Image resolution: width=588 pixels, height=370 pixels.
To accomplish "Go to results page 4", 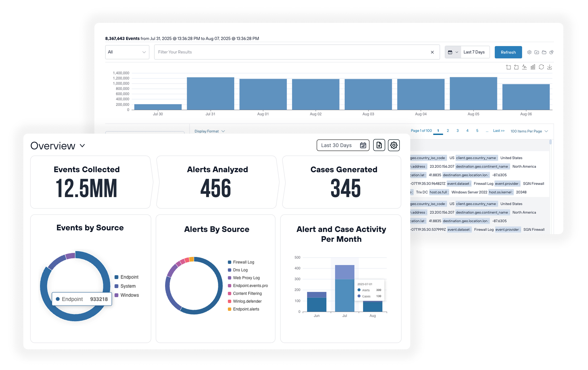I will [x=467, y=131].
